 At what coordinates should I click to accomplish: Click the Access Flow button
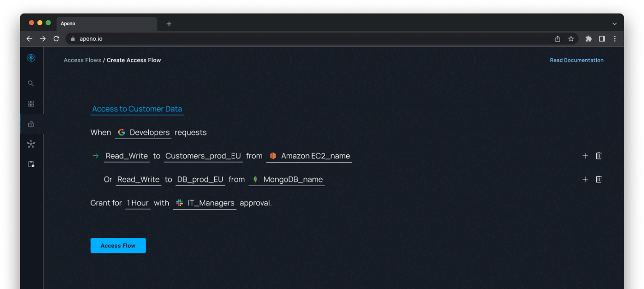[118, 246]
